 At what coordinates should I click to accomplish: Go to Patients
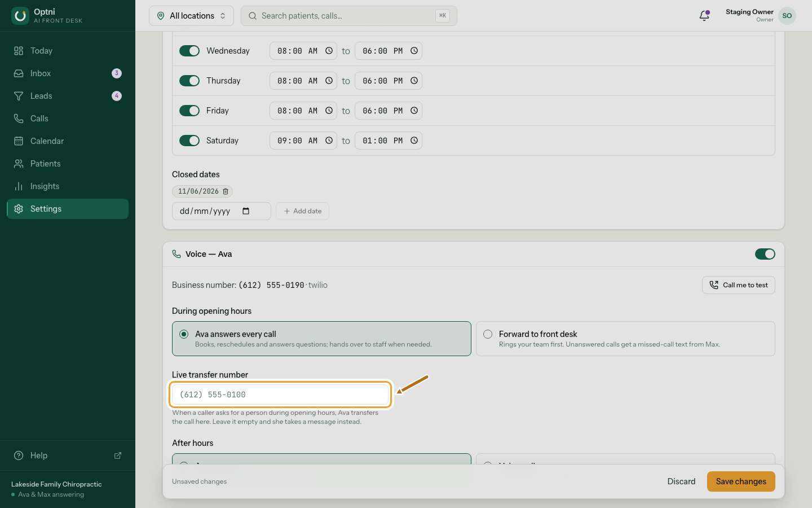[68, 164]
